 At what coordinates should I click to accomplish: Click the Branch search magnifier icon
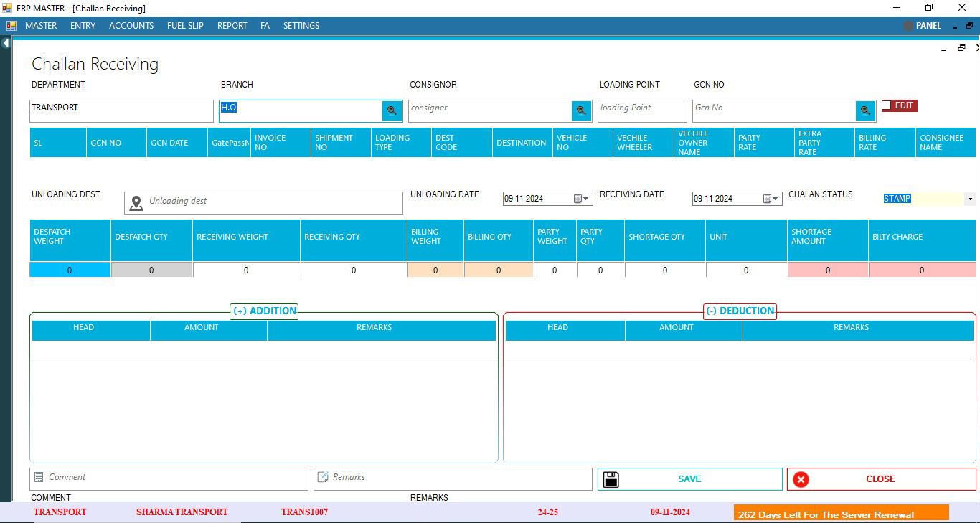392,110
